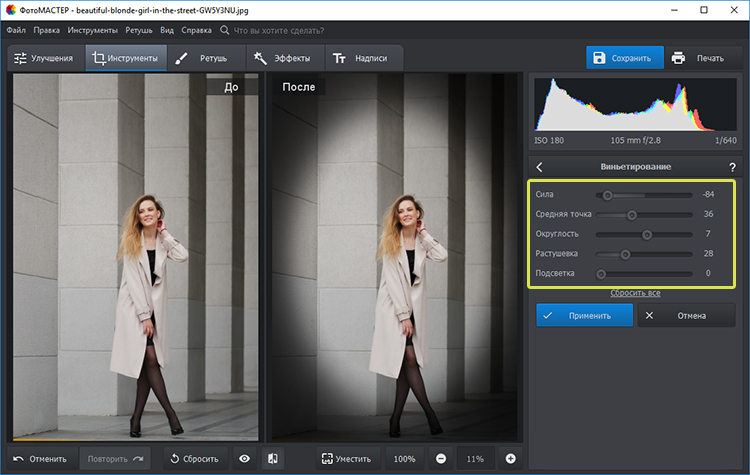This screenshot has height=475, width=750.
Task: Open the Справка menu
Action: 196,30
